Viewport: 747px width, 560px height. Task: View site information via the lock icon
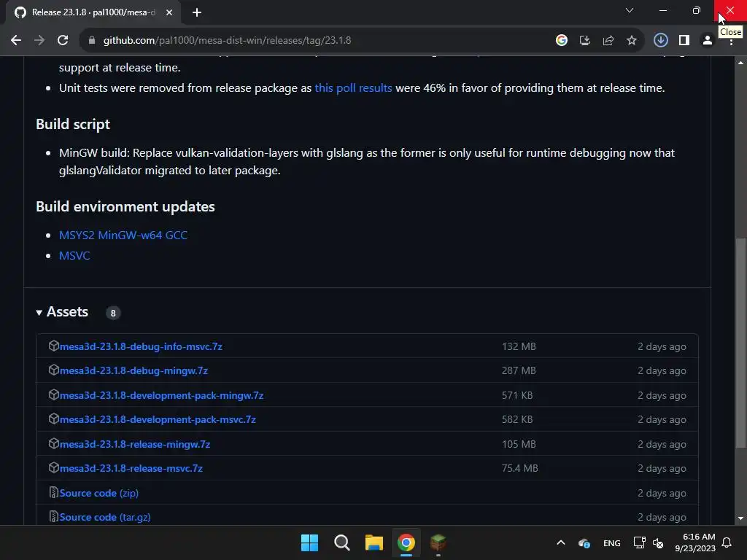[92, 41]
